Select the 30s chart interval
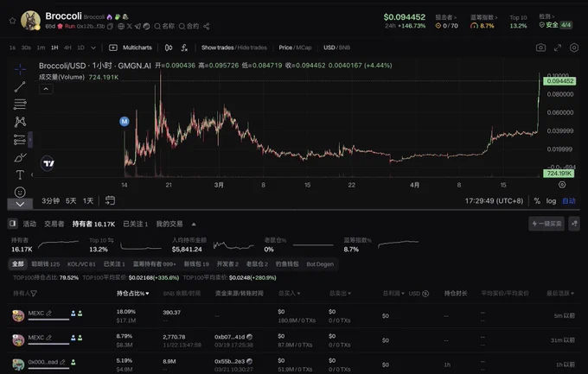Image resolution: width=588 pixels, height=374 pixels. (x=26, y=48)
